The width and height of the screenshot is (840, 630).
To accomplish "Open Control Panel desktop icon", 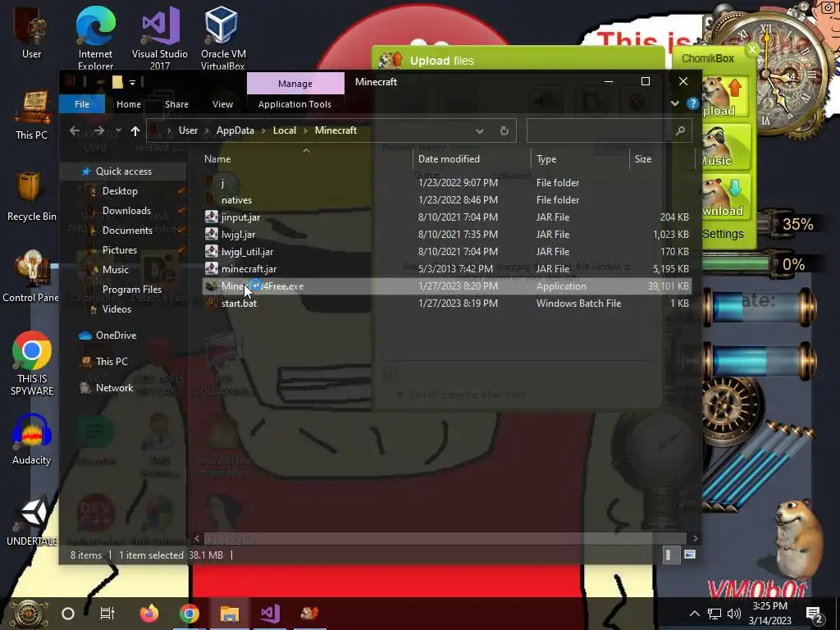I will (x=32, y=277).
